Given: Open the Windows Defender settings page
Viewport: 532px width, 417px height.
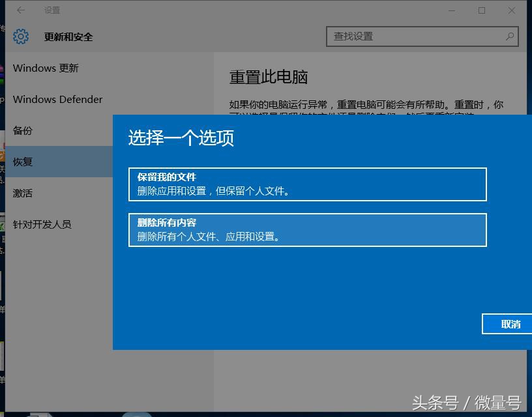Looking at the screenshot, I should [57, 99].
